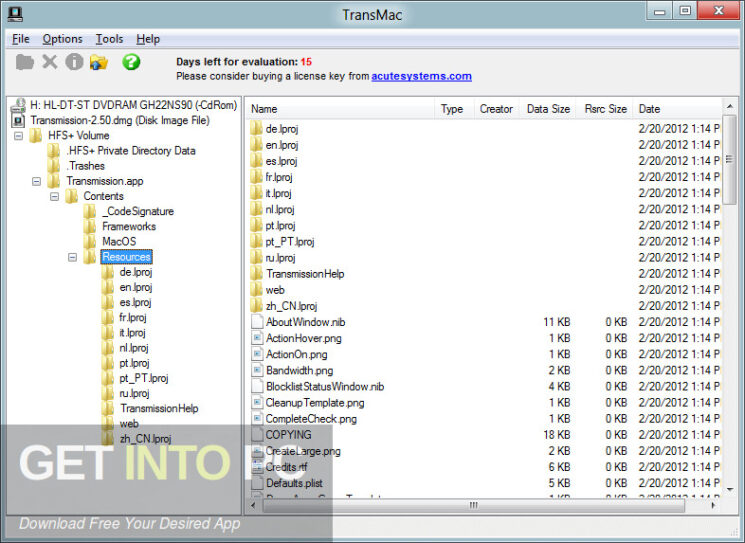Sort by the Name column header
Screen dimensions: 745x543
(x=340, y=109)
